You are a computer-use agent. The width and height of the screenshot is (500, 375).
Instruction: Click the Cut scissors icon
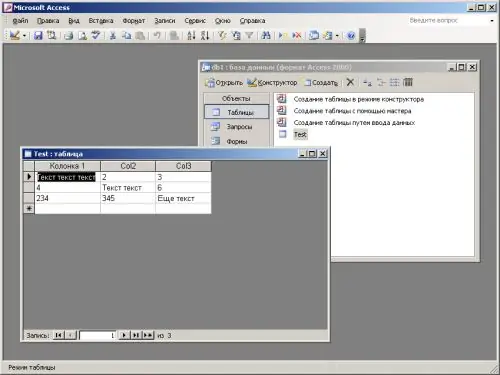click(113, 35)
